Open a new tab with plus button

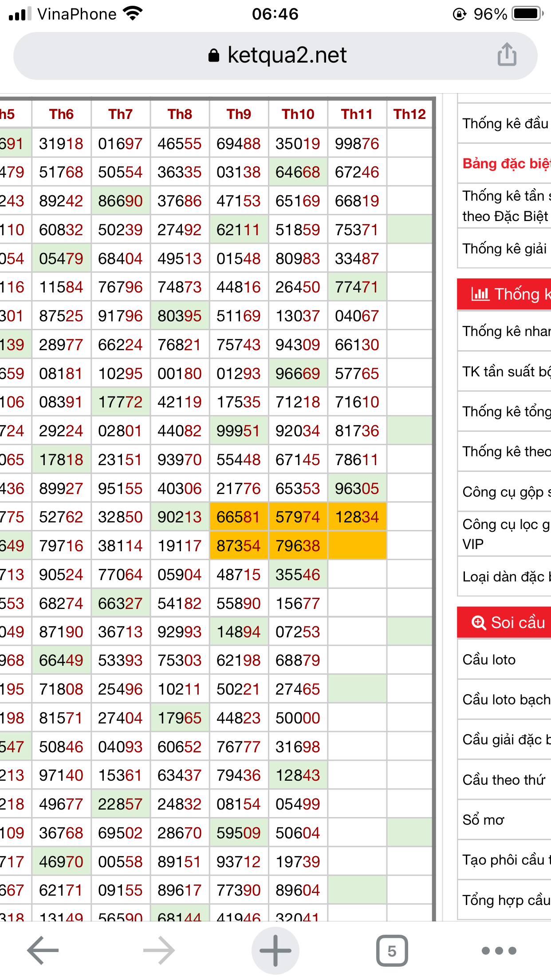pyautogui.click(x=275, y=950)
